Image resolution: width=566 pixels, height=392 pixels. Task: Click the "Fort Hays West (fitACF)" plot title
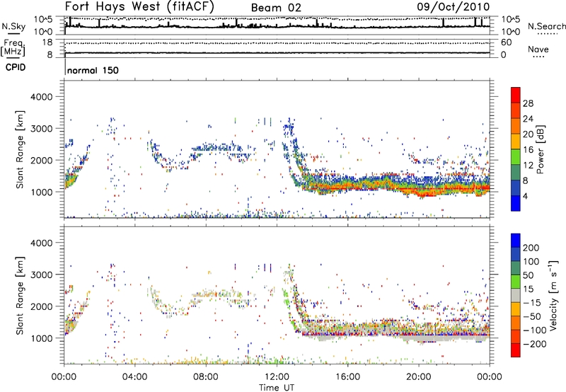click(x=139, y=6)
